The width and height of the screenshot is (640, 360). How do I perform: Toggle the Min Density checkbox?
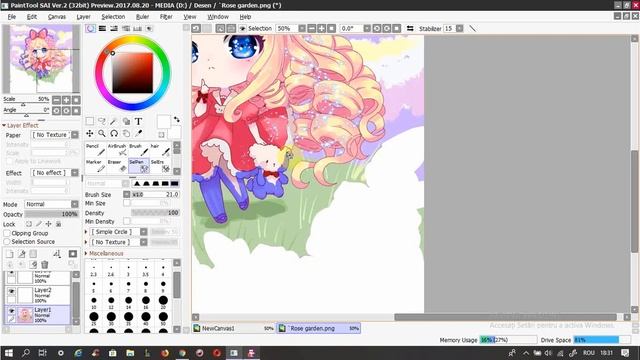[x=127, y=221]
